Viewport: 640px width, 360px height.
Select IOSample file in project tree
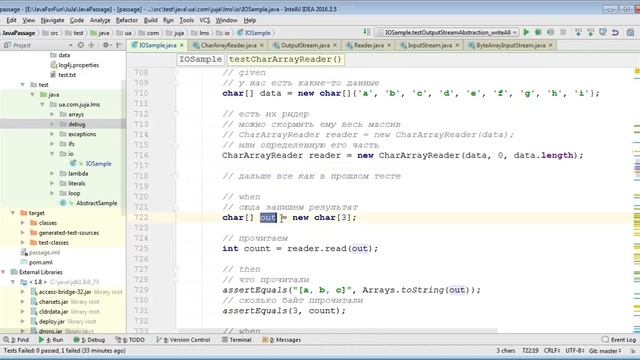tap(98, 164)
